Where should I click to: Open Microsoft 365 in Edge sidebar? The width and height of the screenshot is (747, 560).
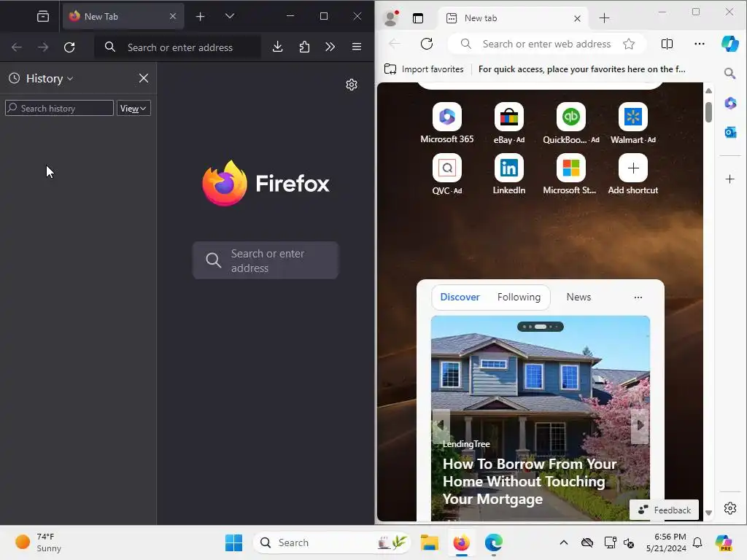click(x=729, y=103)
